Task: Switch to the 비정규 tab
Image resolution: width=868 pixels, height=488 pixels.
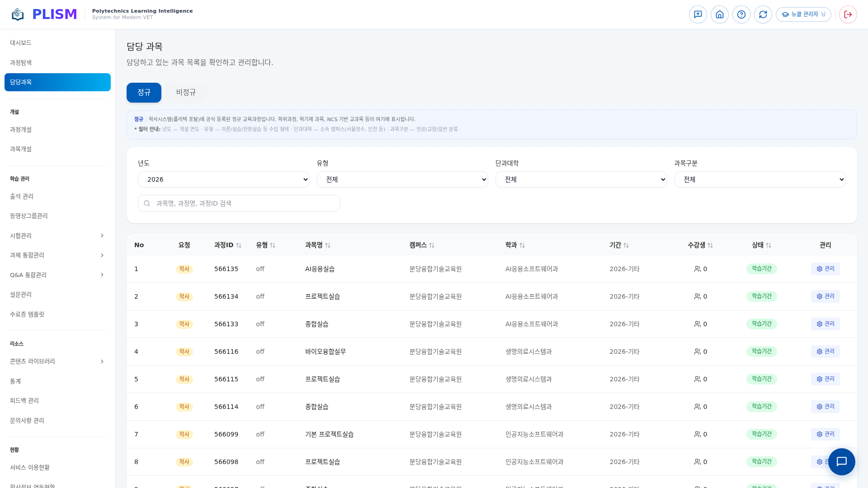Action: click(x=186, y=92)
